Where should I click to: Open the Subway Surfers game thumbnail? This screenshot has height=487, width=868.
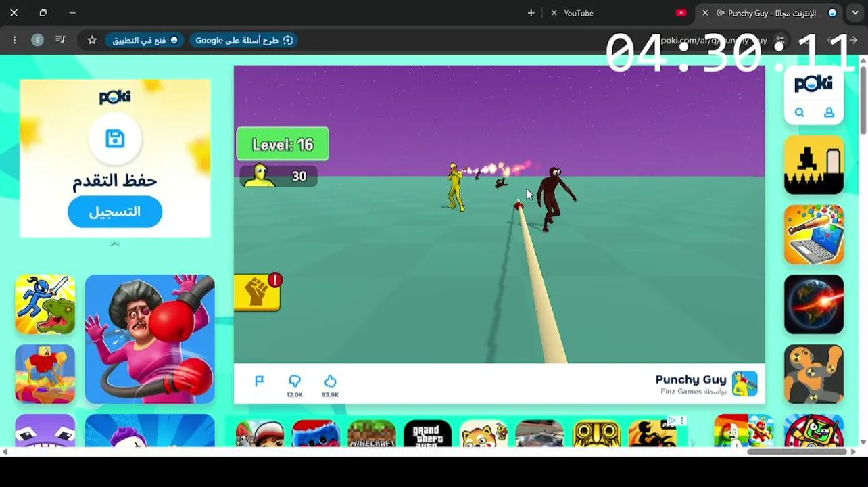coord(260,434)
